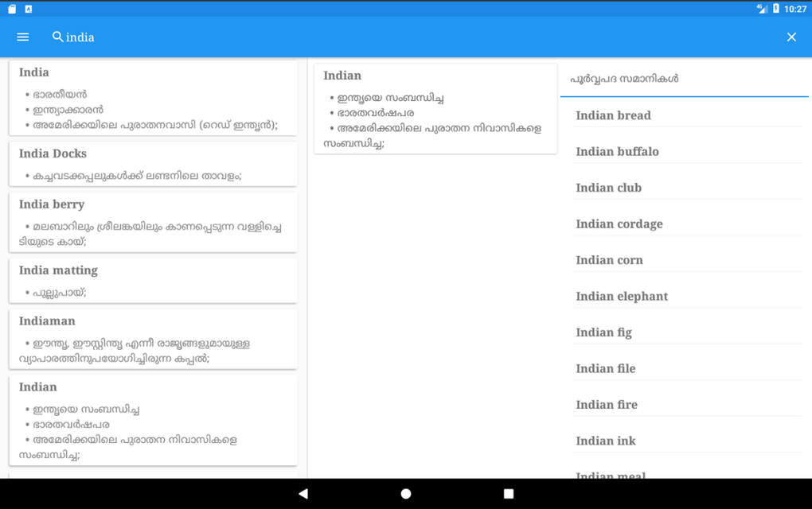Tap the Android home button
Screen dimensions: 812x509
(406, 493)
